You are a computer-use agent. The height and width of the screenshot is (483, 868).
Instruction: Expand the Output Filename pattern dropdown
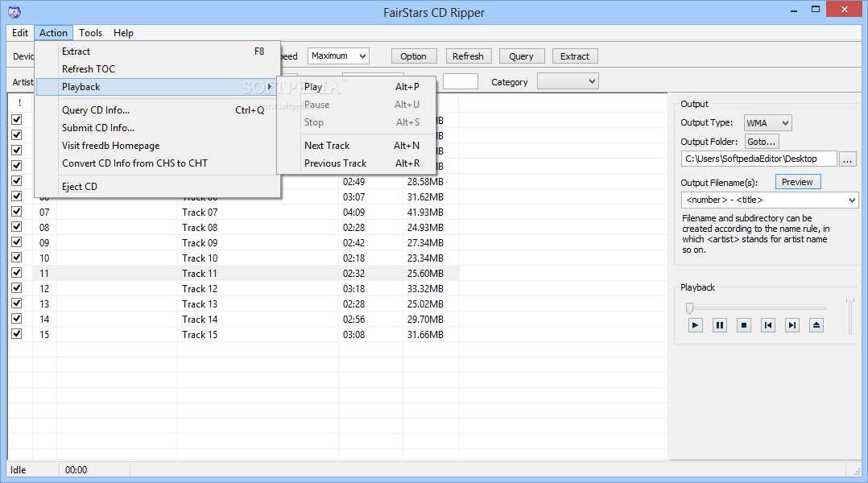pos(770,200)
